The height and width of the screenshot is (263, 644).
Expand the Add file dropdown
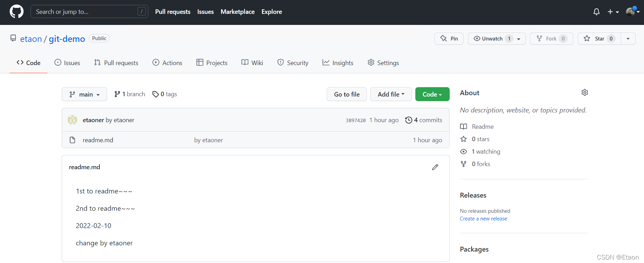pyautogui.click(x=391, y=94)
